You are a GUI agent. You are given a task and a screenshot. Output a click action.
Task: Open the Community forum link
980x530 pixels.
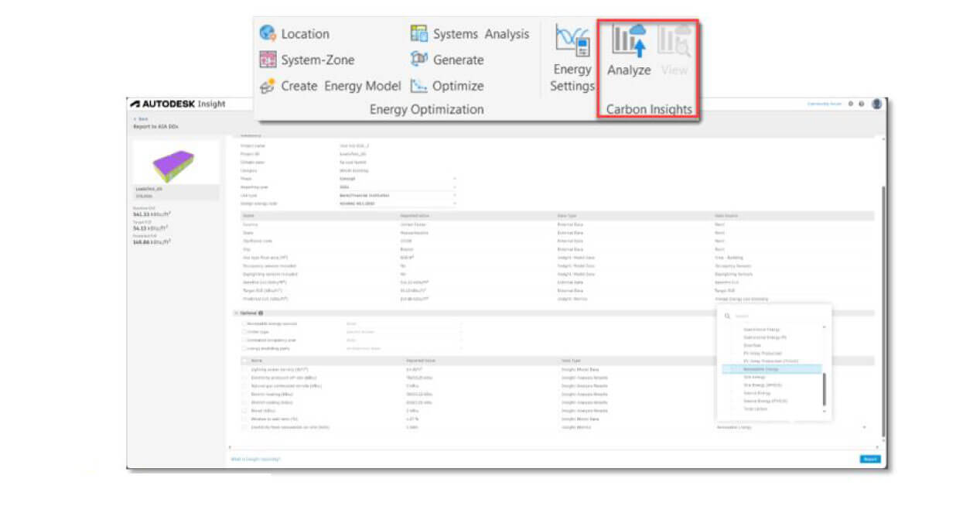825,104
